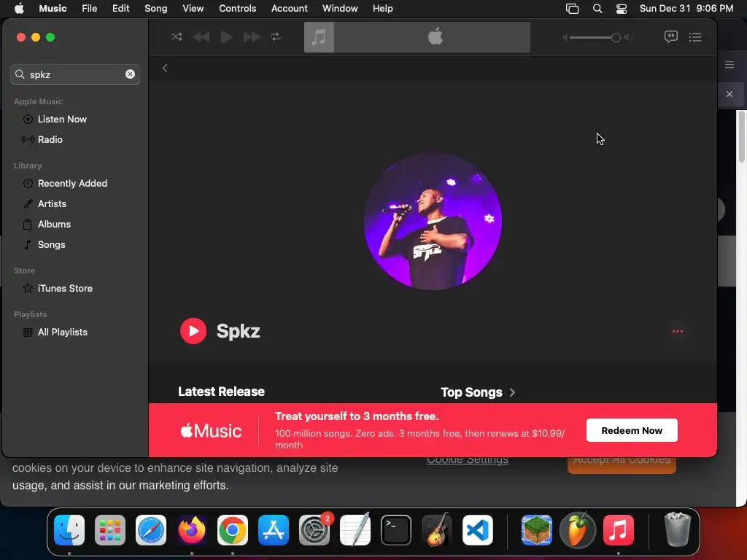
Task: Click the music note artwork thumbnail
Action: pos(319,36)
